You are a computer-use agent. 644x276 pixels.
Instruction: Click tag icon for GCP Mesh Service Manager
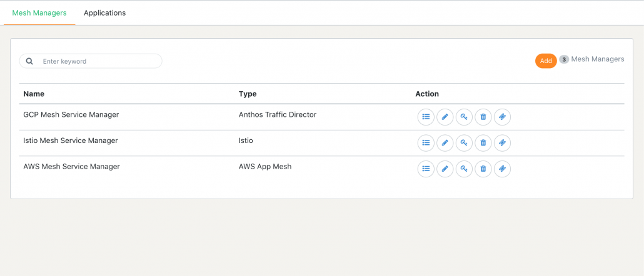502,117
